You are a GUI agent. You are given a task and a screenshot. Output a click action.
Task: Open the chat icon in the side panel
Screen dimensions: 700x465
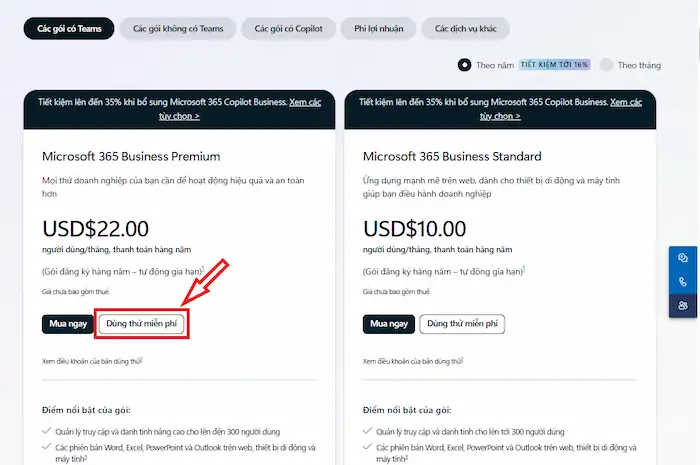click(x=683, y=258)
